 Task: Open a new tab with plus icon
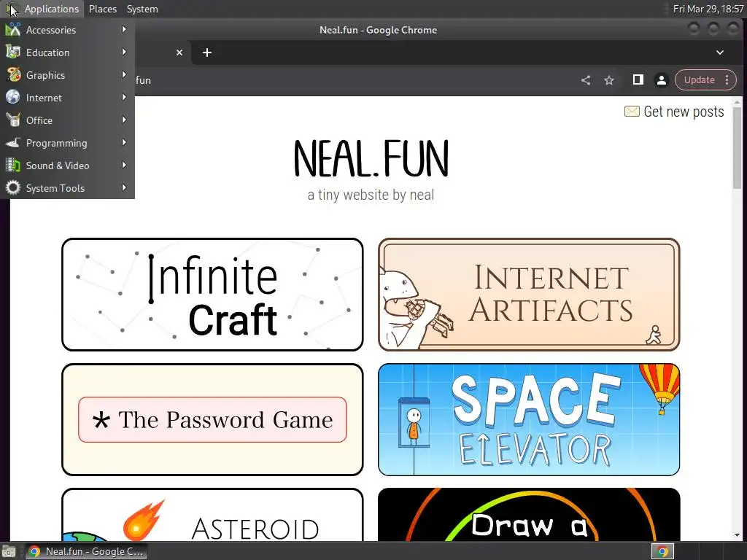206,52
